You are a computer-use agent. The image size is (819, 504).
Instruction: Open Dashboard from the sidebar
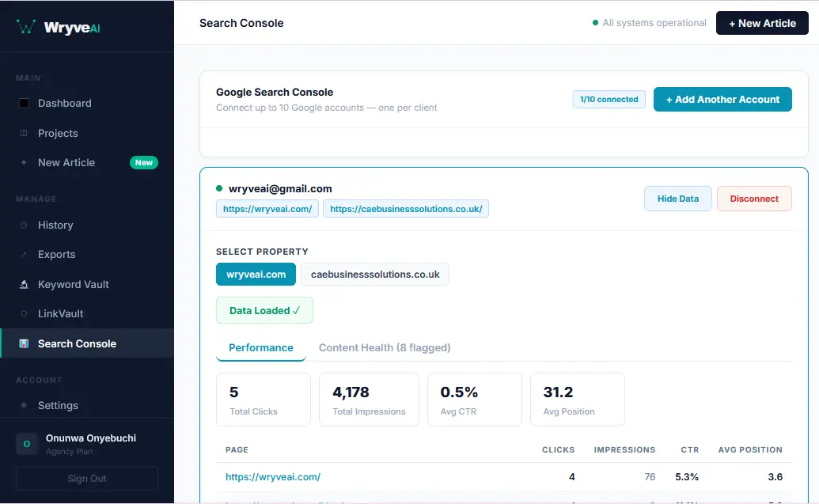(x=87, y=103)
